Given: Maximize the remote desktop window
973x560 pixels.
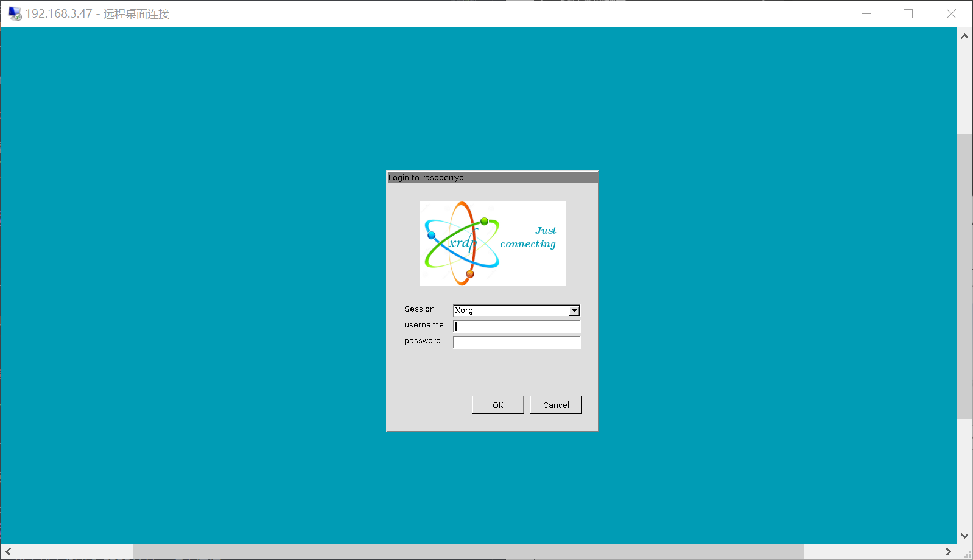Looking at the screenshot, I should click(x=908, y=13).
